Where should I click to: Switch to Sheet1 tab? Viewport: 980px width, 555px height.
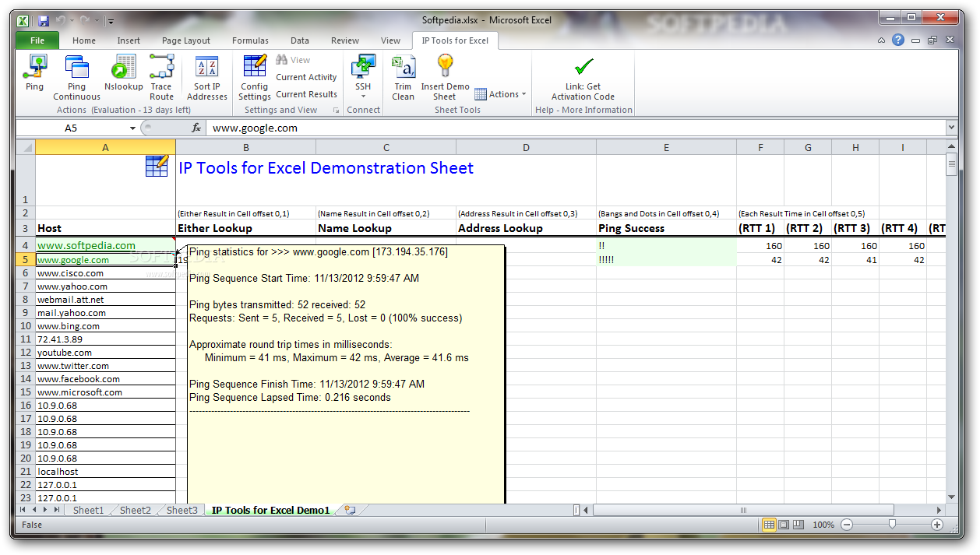coord(88,511)
